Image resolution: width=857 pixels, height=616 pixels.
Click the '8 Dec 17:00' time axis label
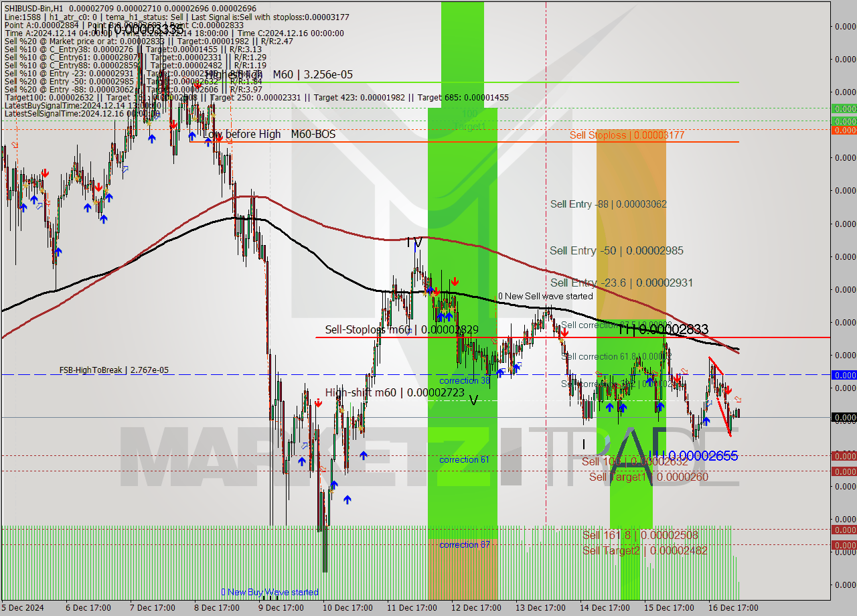click(218, 608)
